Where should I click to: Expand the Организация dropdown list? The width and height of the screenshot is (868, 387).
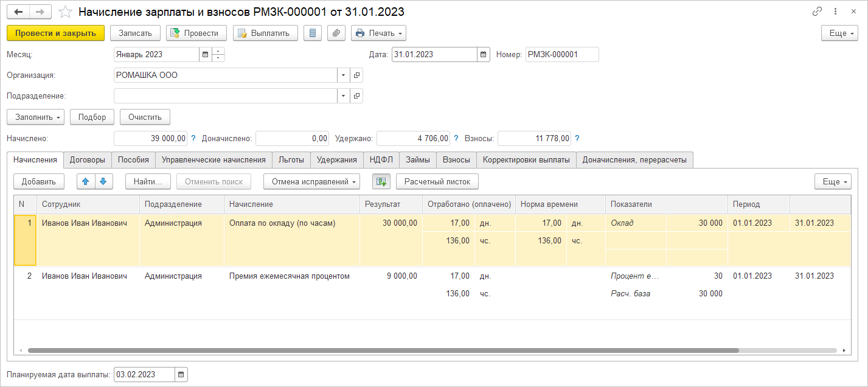pyautogui.click(x=343, y=75)
